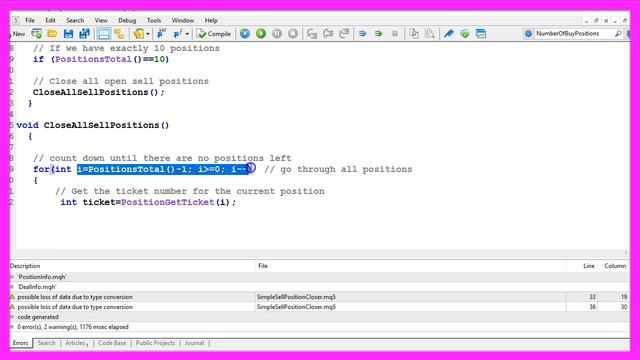Start debugging on real data icon
Screen dimensions: 640x360
pyautogui.click(x=245, y=34)
